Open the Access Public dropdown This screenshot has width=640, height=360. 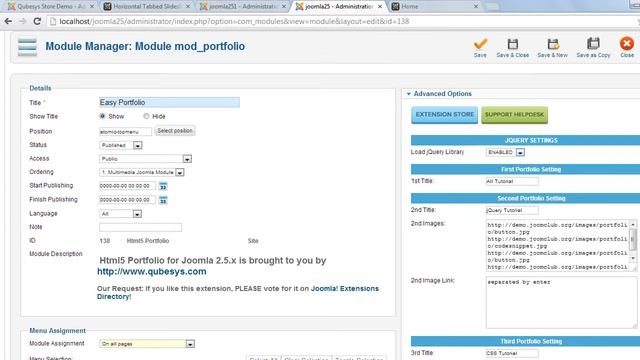coord(145,159)
